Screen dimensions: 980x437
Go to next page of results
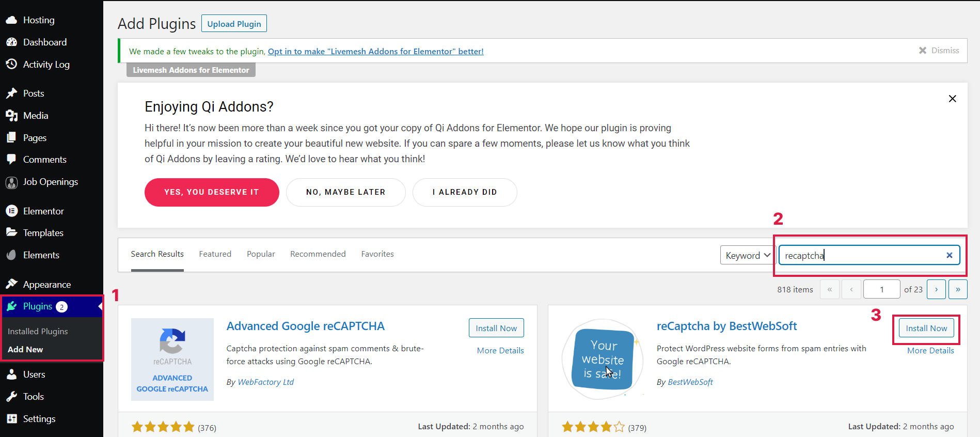936,289
